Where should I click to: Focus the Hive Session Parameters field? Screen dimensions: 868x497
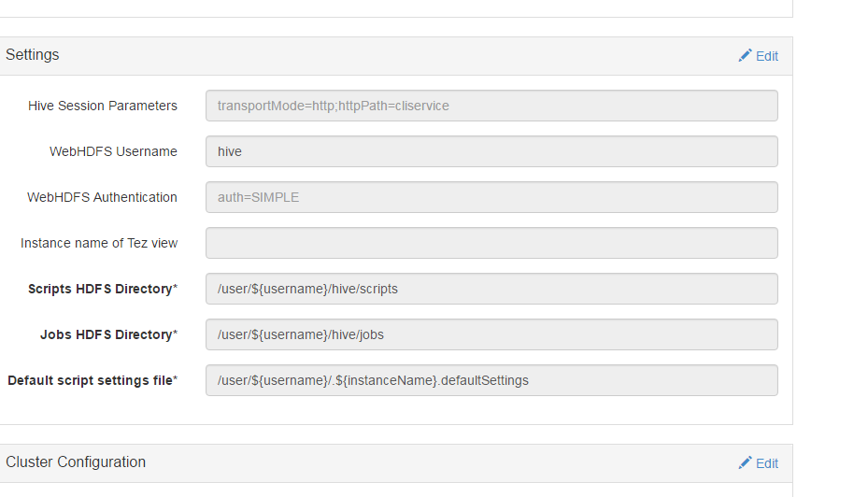click(491, 106)
